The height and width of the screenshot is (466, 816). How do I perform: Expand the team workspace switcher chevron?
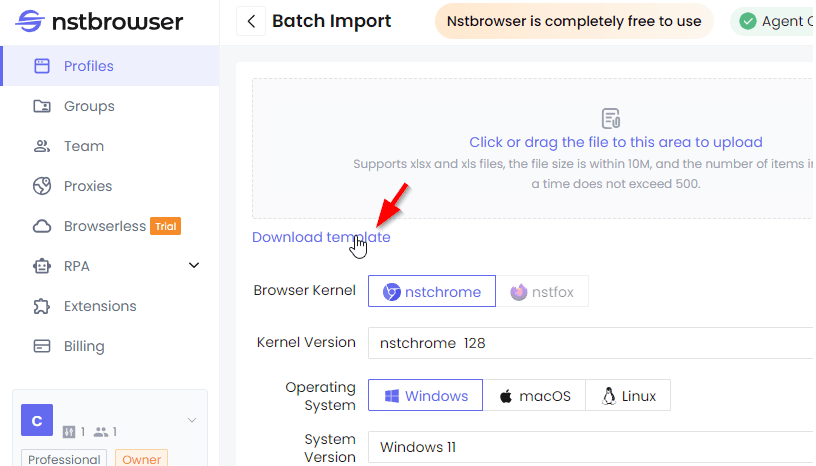click(x=192, y=420)
